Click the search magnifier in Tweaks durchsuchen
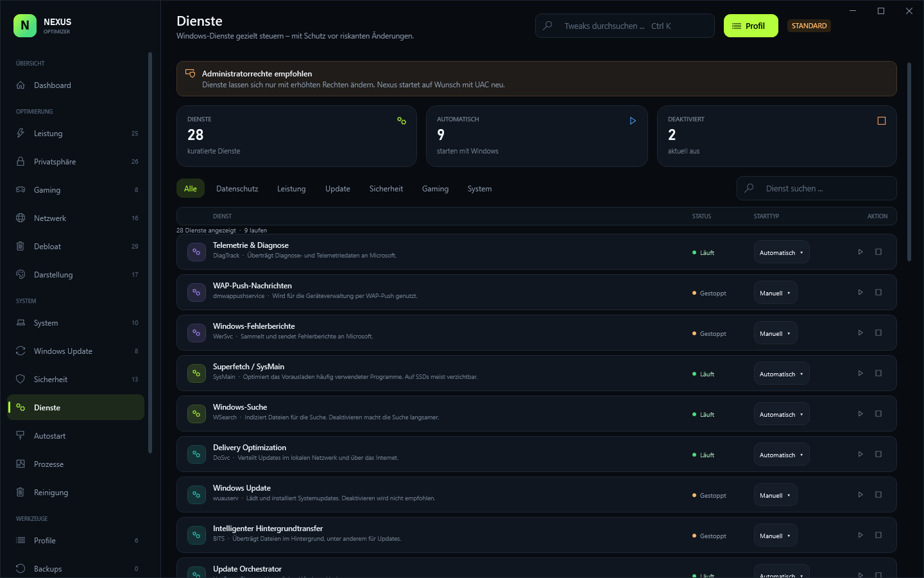Image resolution: width=924 pixels, height=578 pixels. 547,26
